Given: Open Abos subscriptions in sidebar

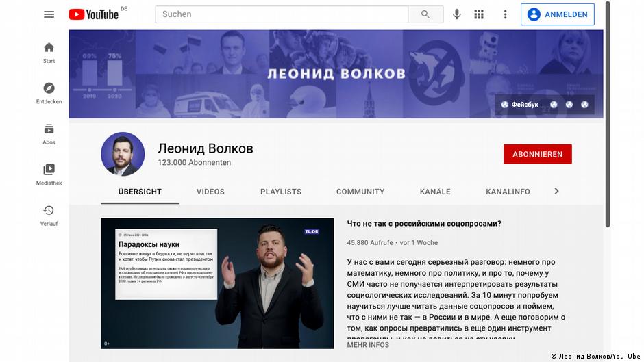Looking at the screenshot, I should 49,134.
